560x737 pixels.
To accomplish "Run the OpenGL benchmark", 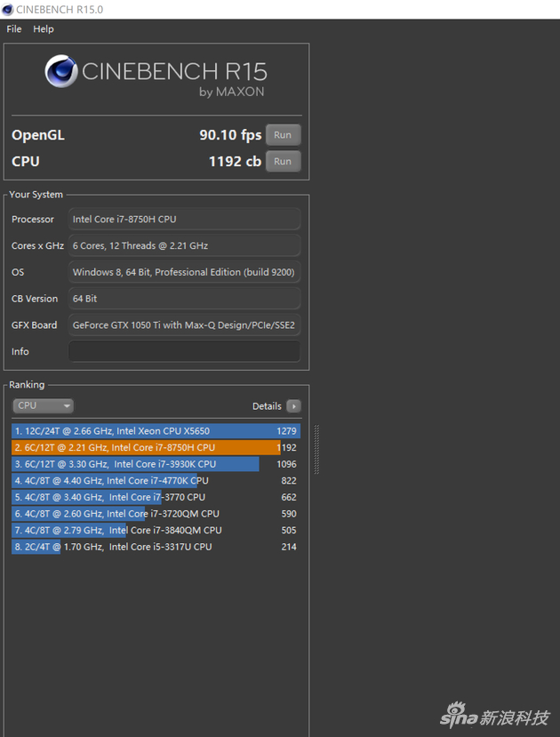I will (x=283, y=135).
